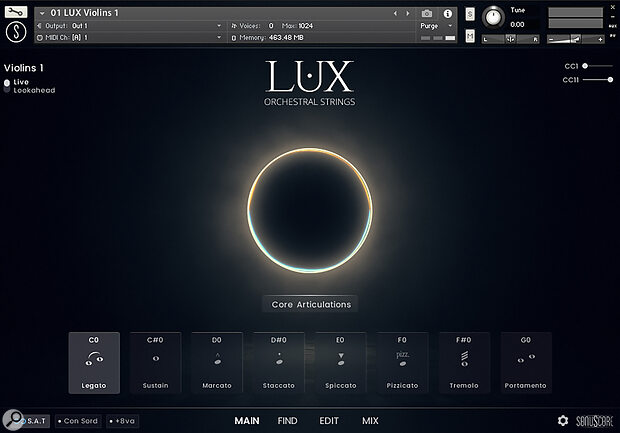
Task: Close the instrument with the X
Action: pyautogui.click(x=613, y=7)
